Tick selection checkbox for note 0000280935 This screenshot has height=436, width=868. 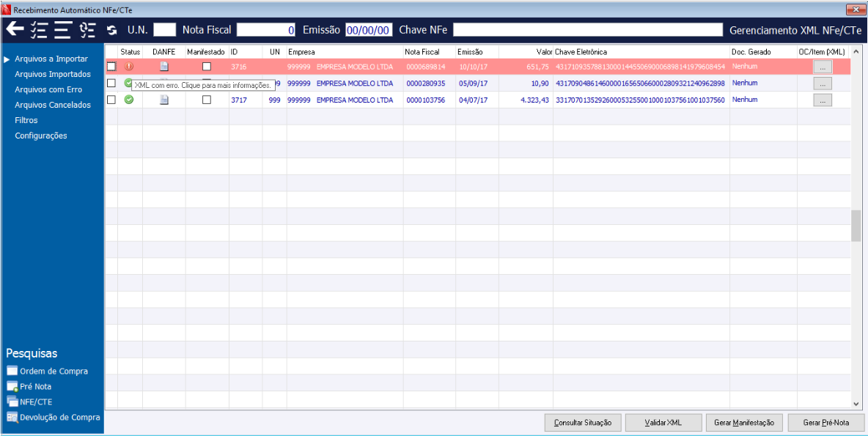pos(111,83)
